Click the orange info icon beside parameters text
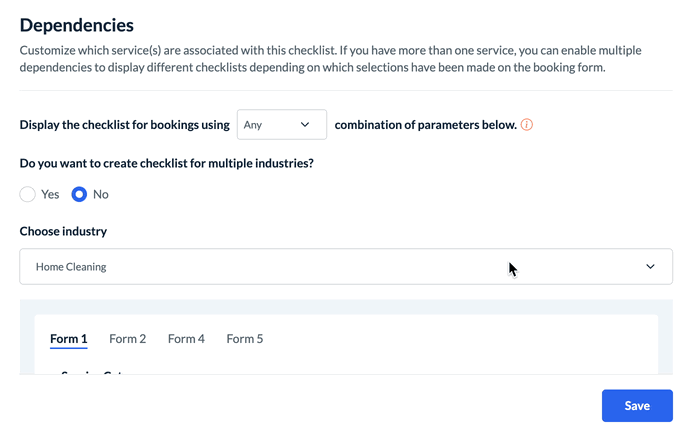The width and height of the screenshot is (694, 427). coord(527,125)
